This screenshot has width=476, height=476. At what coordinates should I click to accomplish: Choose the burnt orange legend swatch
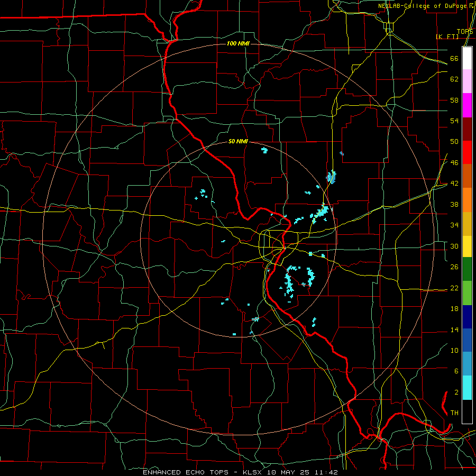point(467,176)
